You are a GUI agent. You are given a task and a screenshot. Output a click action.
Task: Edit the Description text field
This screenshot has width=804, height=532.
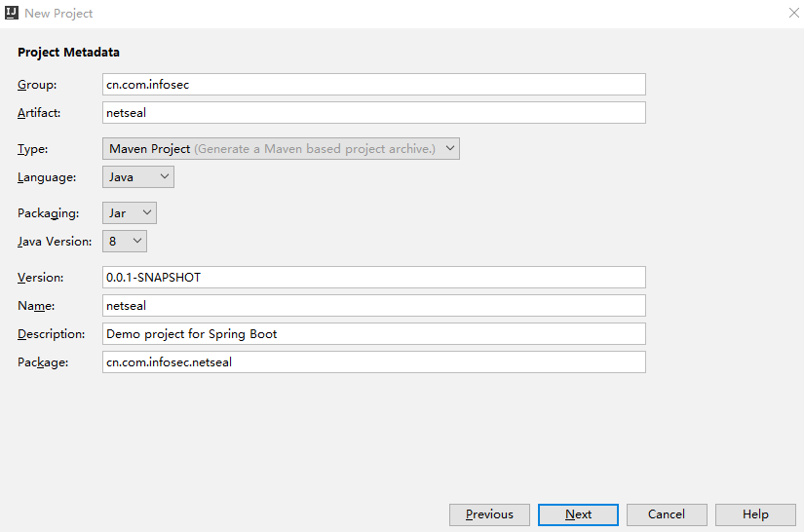click(x=374, y=333)
